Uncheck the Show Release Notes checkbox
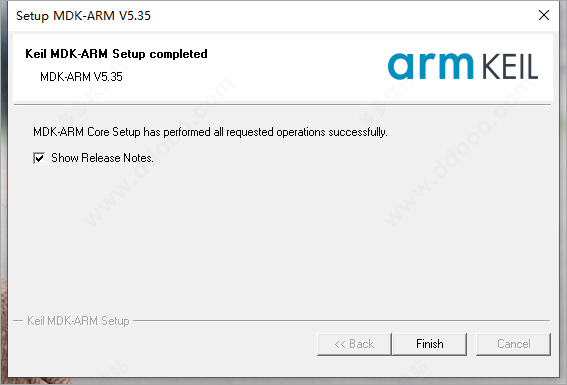 point(39,158)
